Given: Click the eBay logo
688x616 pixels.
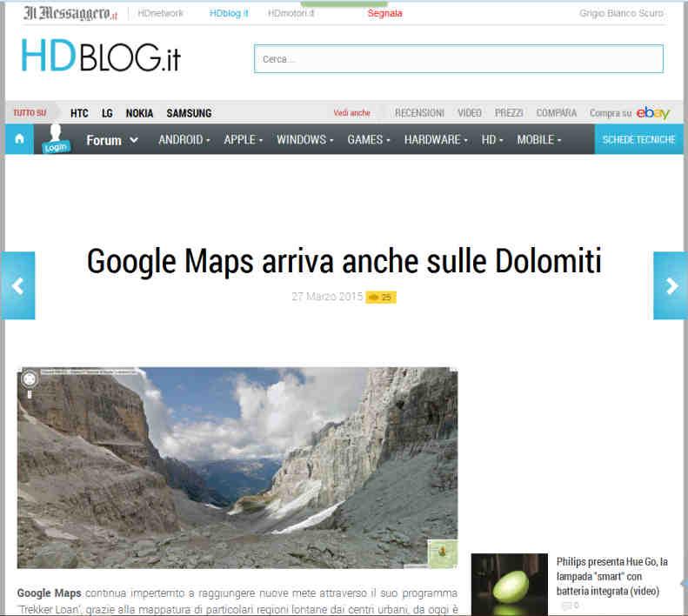Looking at the screenshot, I should point(653,113).
